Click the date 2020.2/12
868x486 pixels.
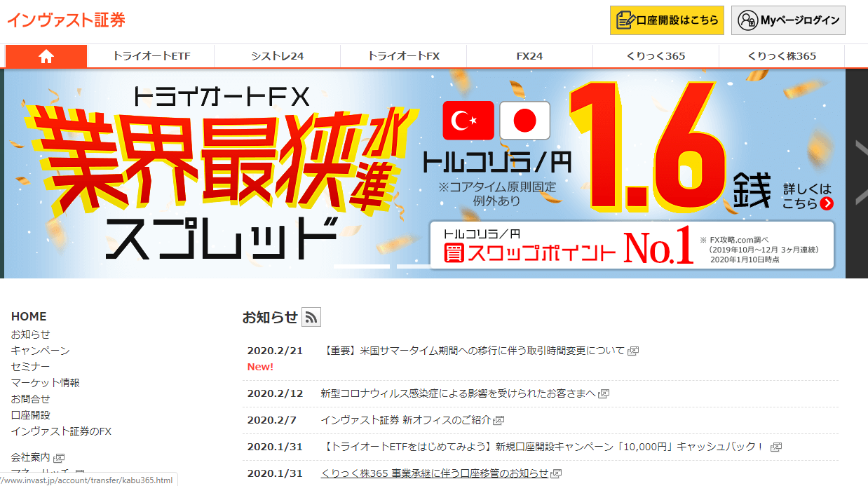[x=275, y=393]
